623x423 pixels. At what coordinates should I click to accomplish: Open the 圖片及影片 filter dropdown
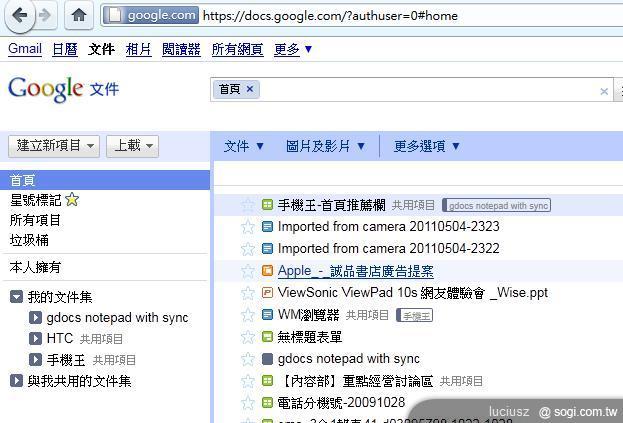(x=325, y=146)
